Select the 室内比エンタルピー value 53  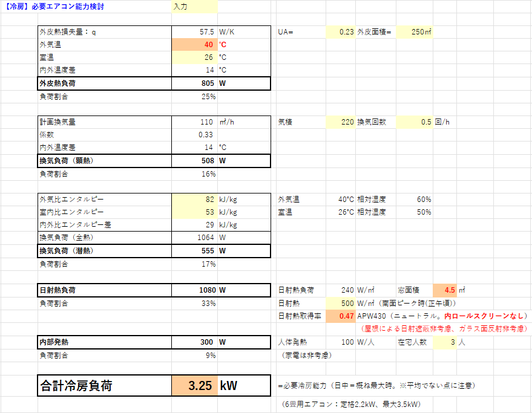[194, 212]
